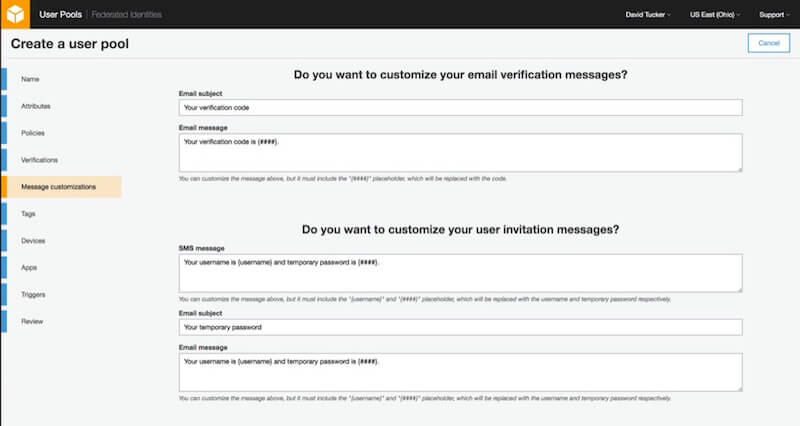Go to the Name step in sidebar
800x426 pixels.
coord(30,78)
